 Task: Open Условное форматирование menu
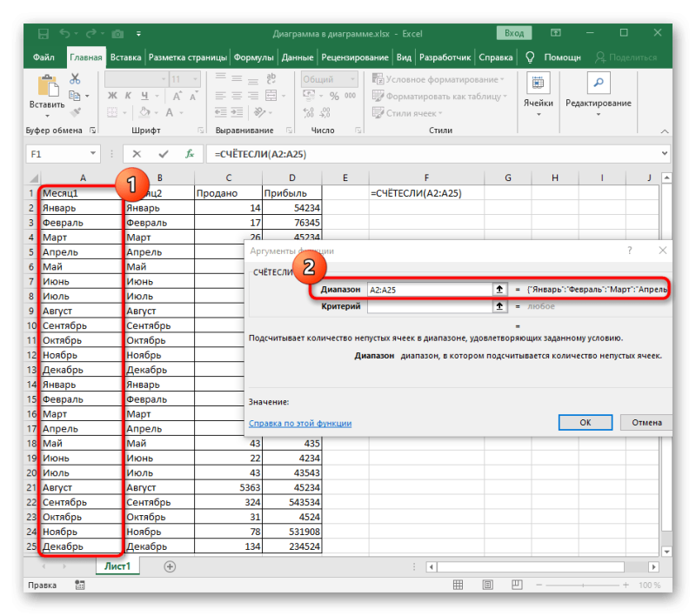point(438,79)
